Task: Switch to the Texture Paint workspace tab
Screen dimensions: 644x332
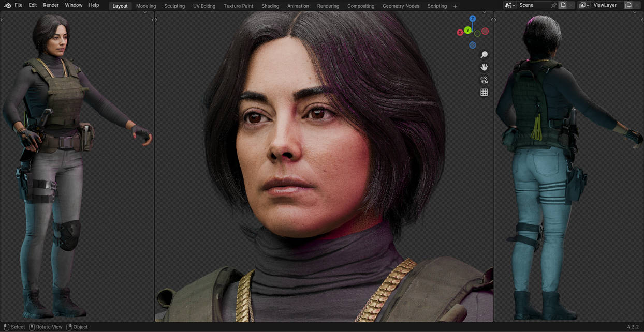Action: pyautogui.click(x=238, y=6)
